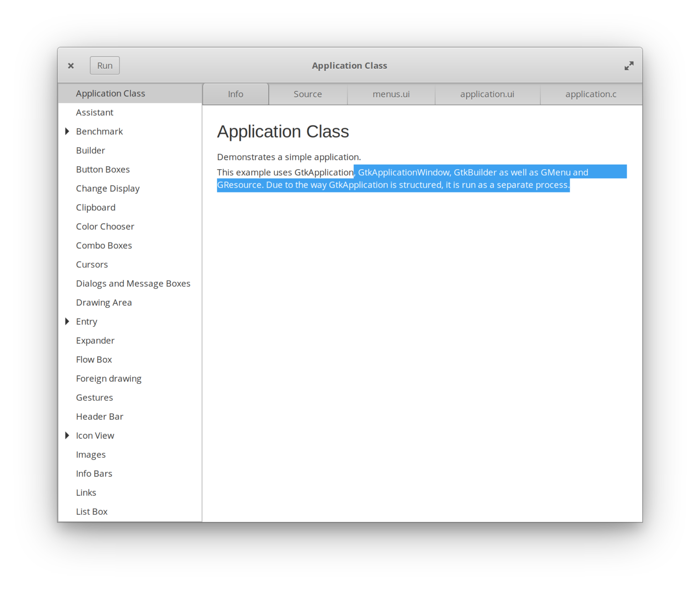Viewport: 700px width, 590px height.
Task: Open the application.ui tab
Action: pos(487,93)
